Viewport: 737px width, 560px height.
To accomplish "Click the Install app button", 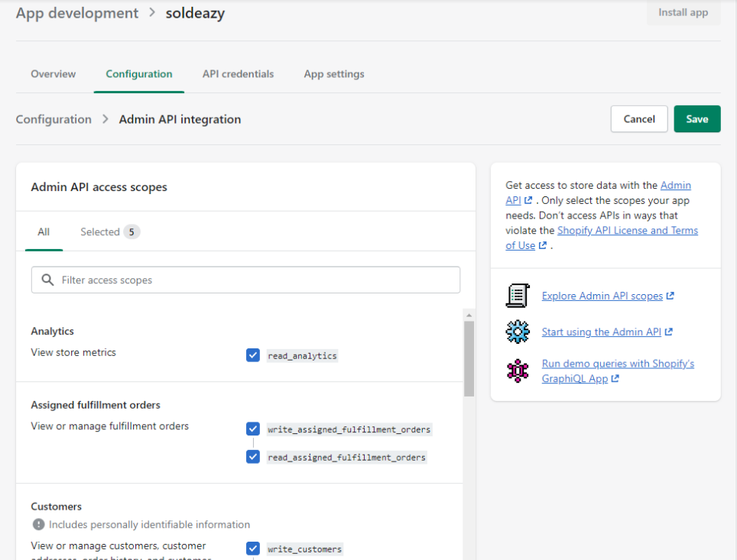I will 683,13.
